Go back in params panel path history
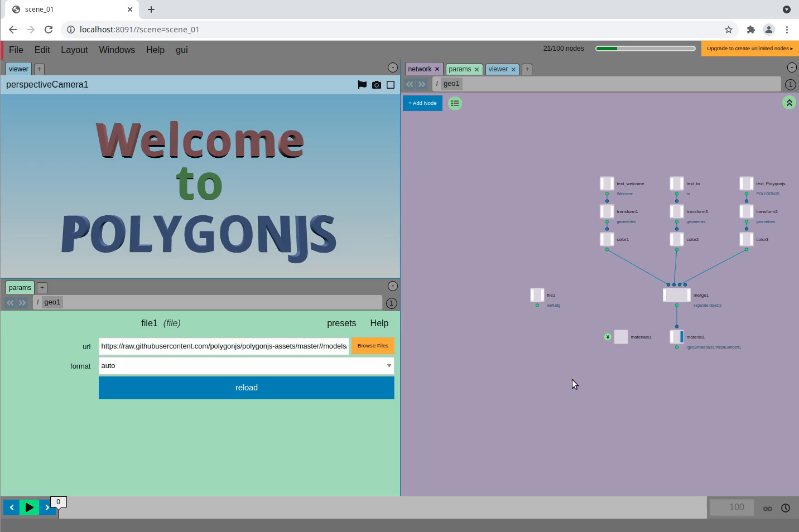 (10, 302)
